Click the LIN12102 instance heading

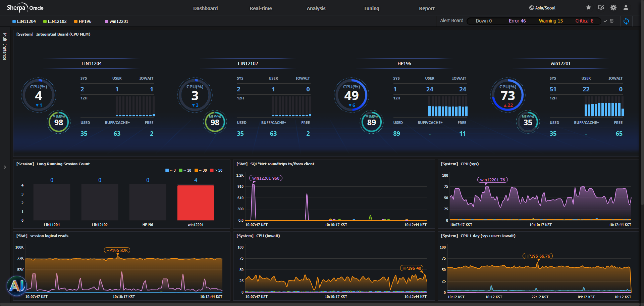click(x=248, y=63)
